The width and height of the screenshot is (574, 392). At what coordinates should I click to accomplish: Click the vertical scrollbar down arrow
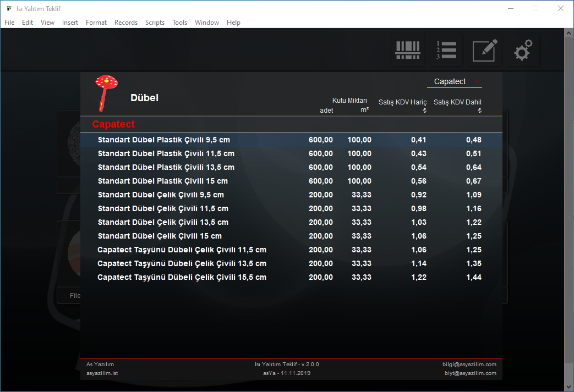568,387
